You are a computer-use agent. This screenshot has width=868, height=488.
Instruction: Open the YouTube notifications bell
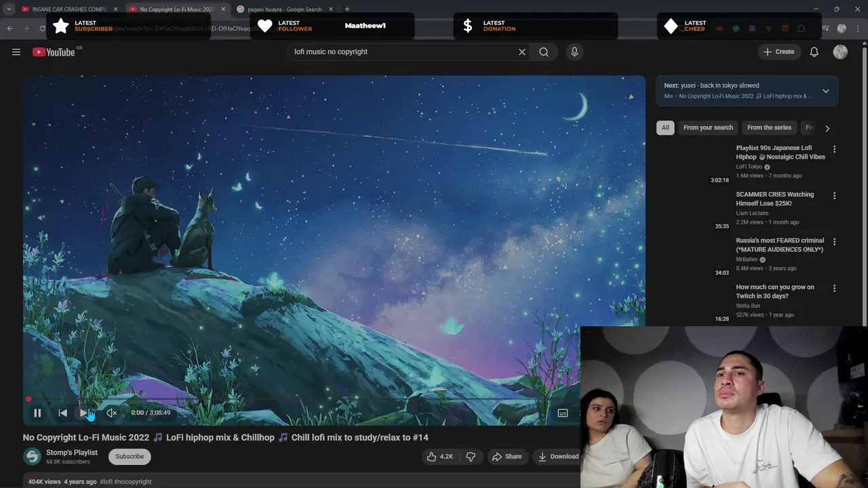(814, 52)
